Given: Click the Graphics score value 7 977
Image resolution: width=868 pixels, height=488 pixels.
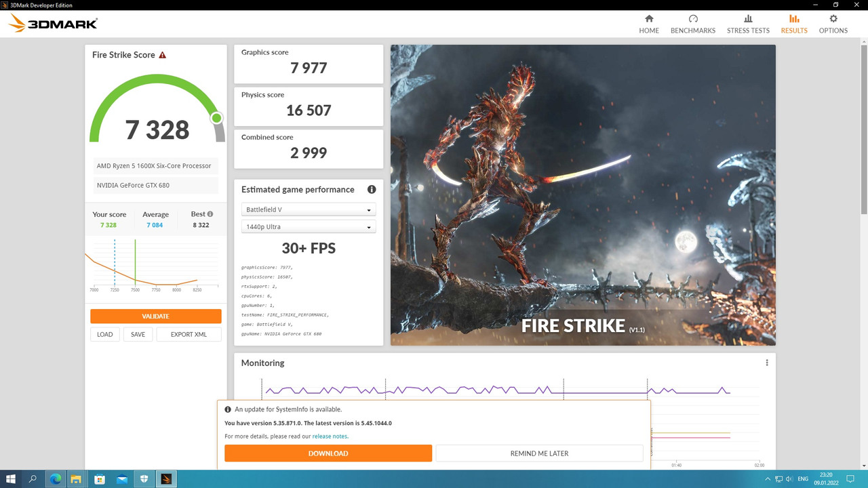Looking at the screenshot, I should coord(309,68).
